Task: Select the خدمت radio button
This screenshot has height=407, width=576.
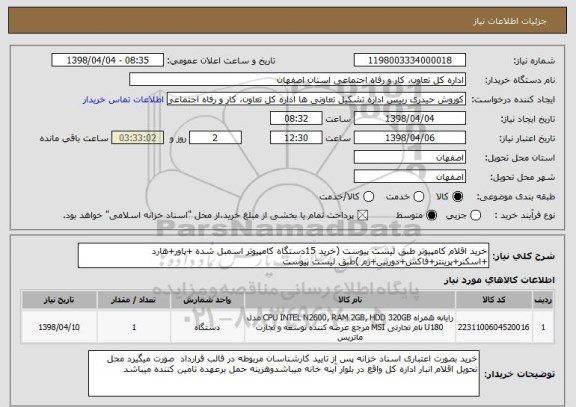Action: (419, 197)
